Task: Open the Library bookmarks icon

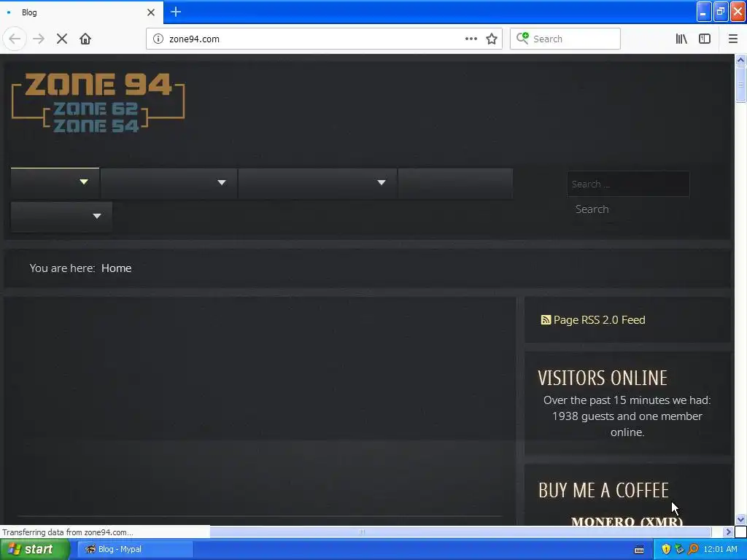Action: point(681,39)
